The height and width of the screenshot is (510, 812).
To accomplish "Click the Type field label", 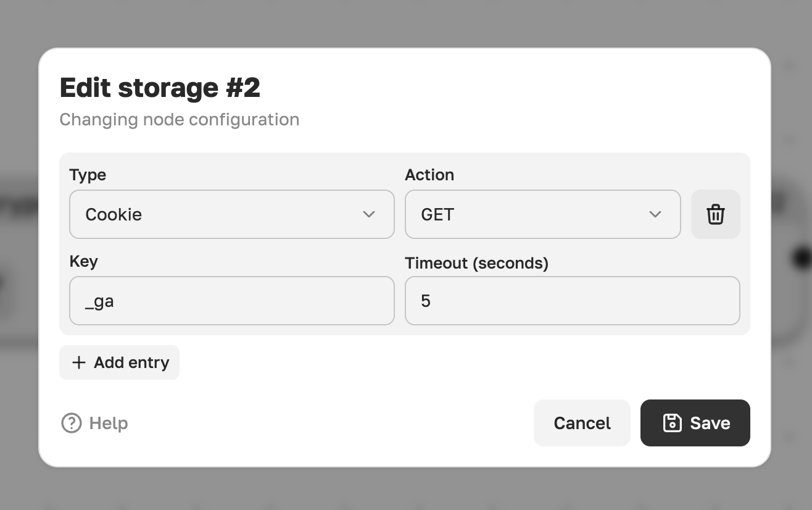I will click(x=88, y=175).
